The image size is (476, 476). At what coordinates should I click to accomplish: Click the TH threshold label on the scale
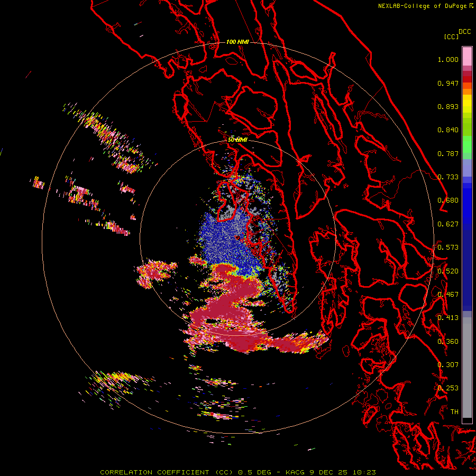(x=454, y=412)
